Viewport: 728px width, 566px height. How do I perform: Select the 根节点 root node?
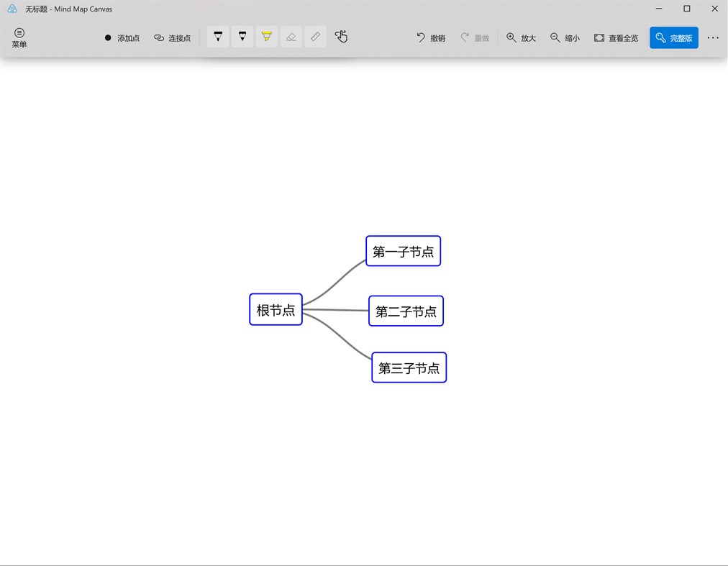276,309
